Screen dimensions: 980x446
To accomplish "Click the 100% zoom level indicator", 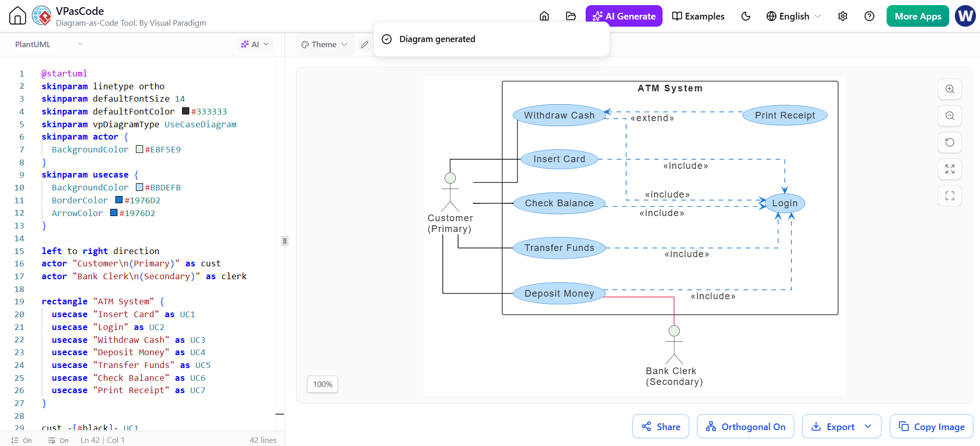I will click(x=323, y=384).
